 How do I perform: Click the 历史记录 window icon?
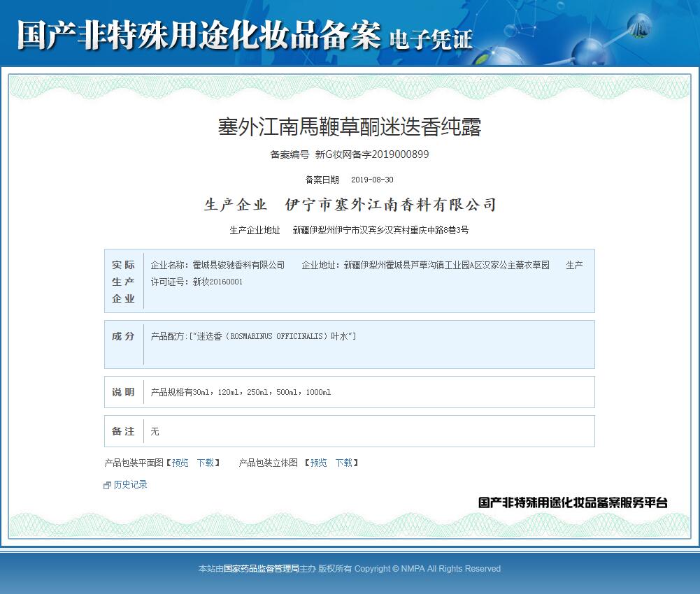107,485
